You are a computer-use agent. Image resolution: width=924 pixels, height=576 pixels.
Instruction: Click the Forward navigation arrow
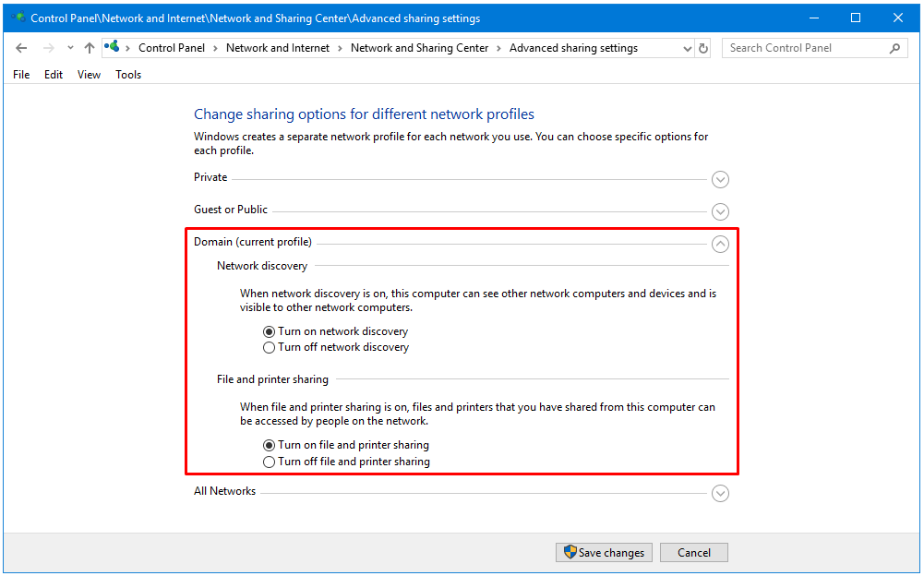(x=48, y=48)
